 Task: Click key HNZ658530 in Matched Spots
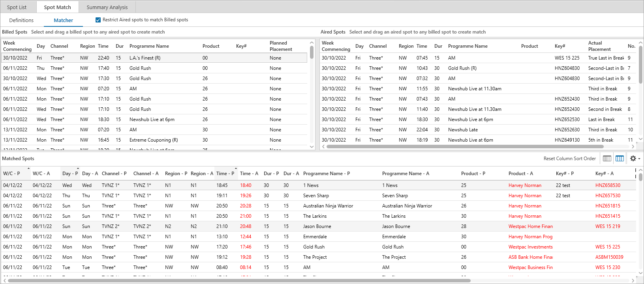coord(608,185)
